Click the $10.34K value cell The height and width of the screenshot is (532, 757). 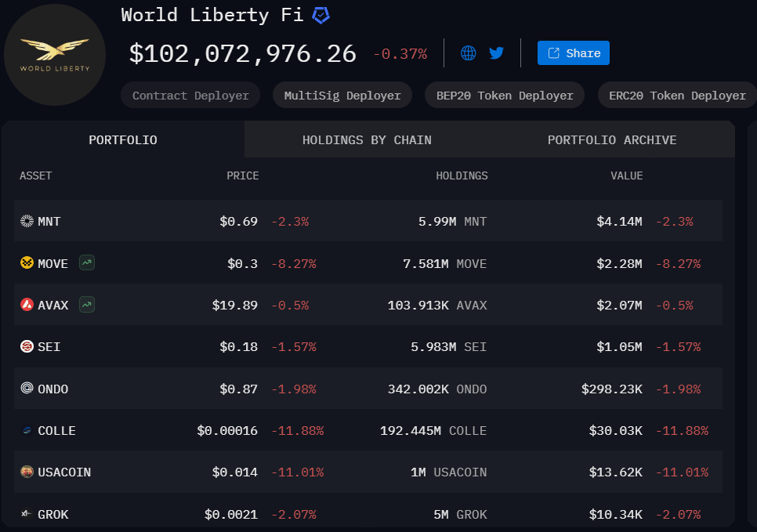coord(615,515)
